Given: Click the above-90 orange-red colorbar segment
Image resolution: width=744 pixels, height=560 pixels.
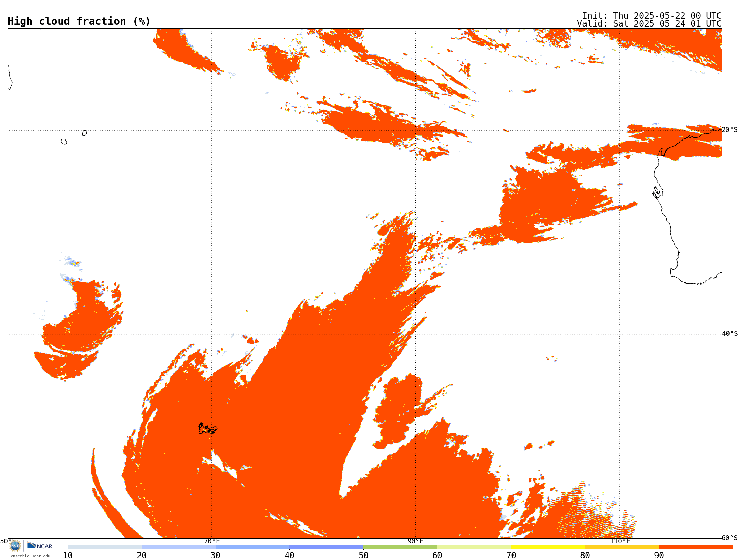Looking at the screenshot, I should pos(696,547).
